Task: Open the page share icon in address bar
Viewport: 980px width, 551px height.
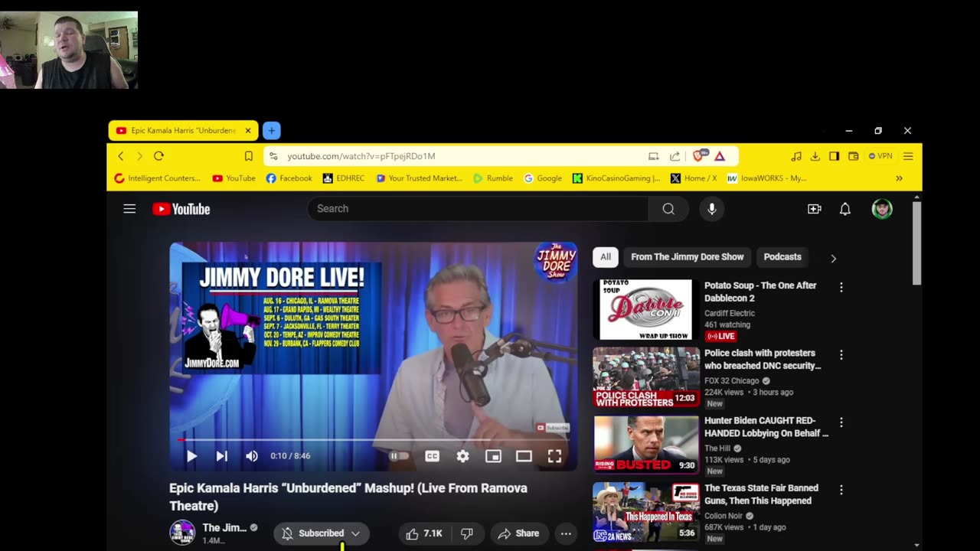Action: [x=675, y=156]
